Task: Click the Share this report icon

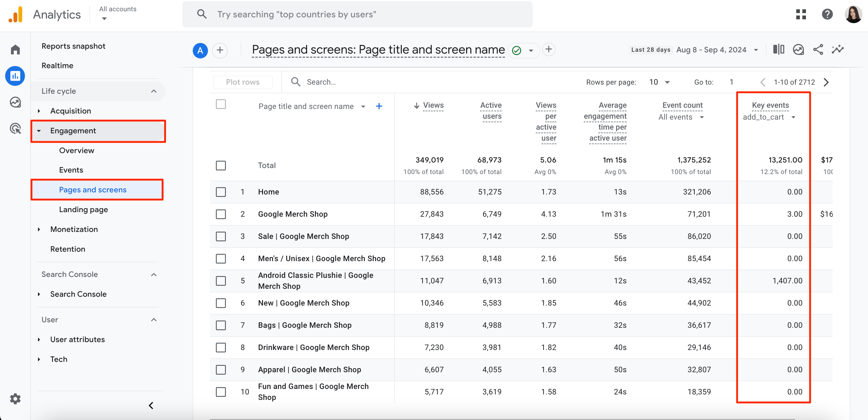Action: click(818, 50)
